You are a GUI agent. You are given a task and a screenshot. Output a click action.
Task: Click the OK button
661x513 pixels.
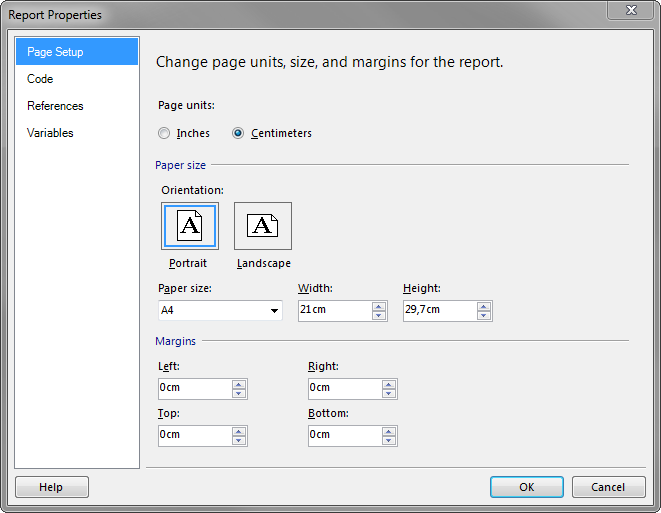click(x=527, y=487)
